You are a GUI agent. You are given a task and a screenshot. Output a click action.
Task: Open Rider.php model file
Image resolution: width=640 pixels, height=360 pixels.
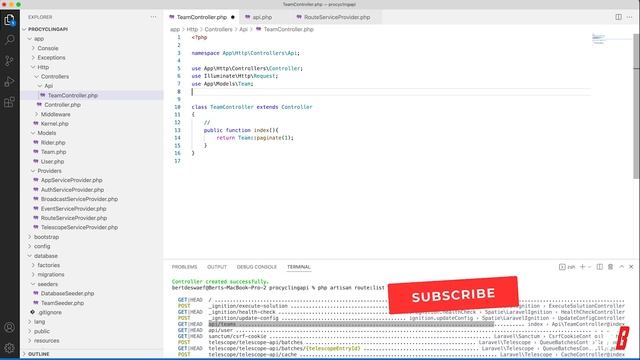click(x=53, y=142)
